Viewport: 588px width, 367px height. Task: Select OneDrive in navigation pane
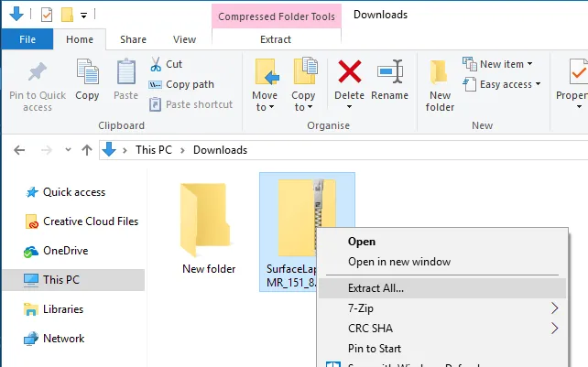pyautogui.click(x=66, y=251)
